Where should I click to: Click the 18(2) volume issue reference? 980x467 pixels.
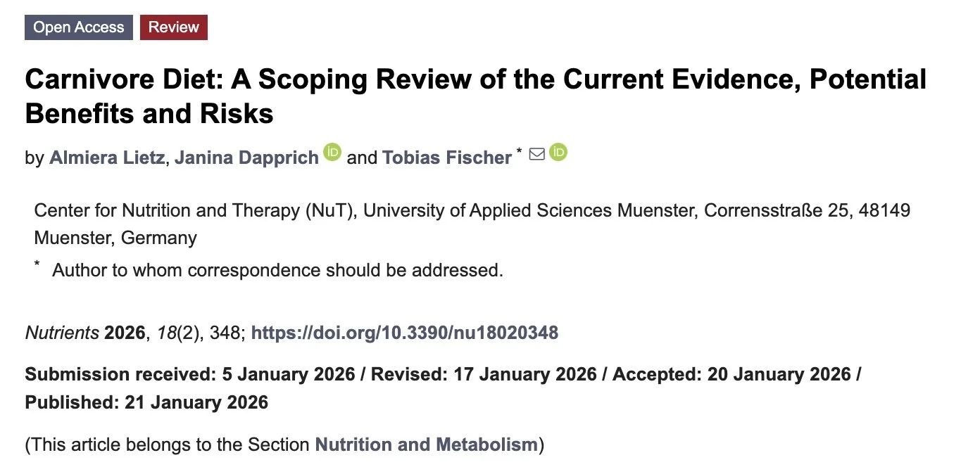point(180,333)
